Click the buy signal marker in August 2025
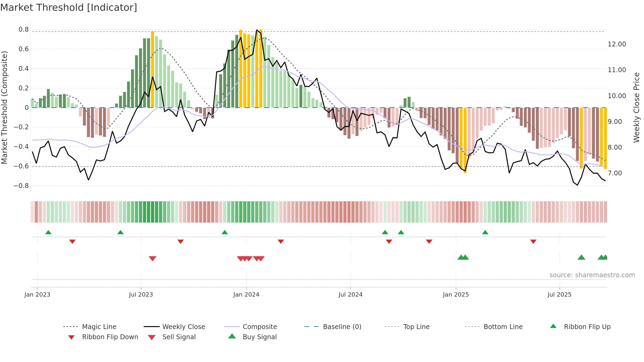Viewport: 644px width, 362px height. click(581, 257)
